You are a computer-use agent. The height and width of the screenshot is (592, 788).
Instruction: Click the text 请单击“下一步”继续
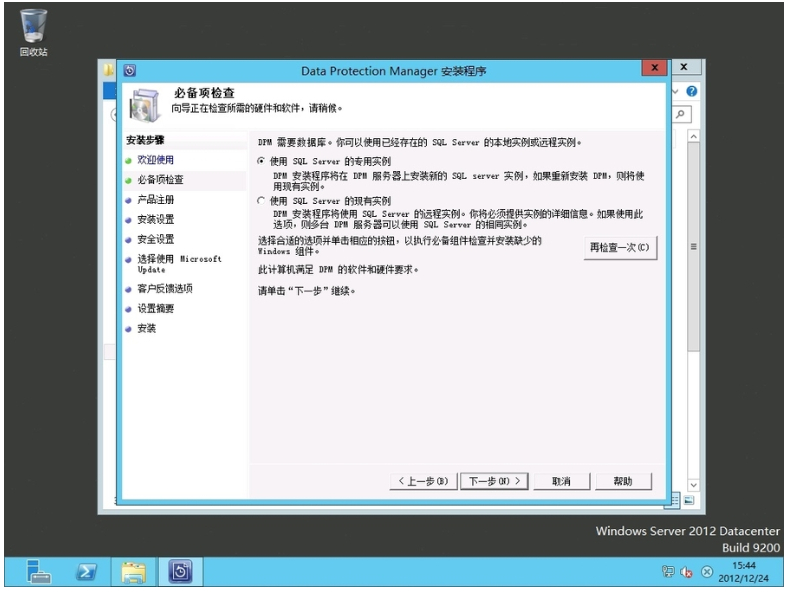point(306,291)
